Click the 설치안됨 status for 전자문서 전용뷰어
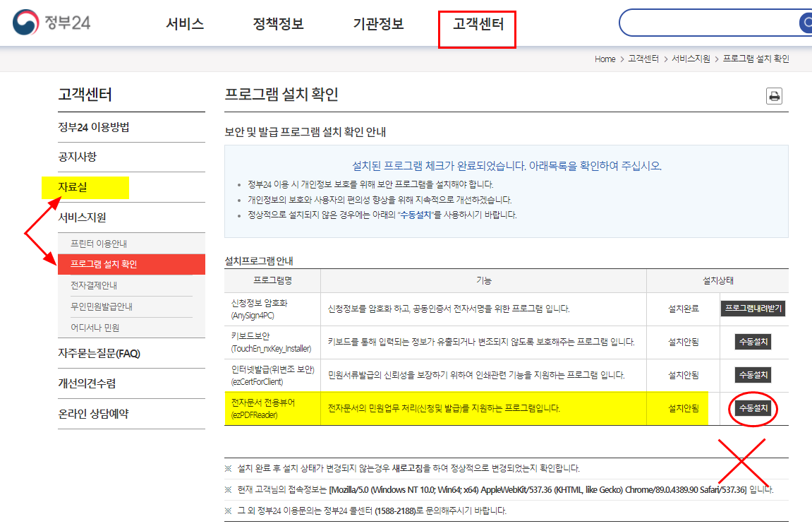The height and width of the screenshot is (531, 812). pos(684,409)
